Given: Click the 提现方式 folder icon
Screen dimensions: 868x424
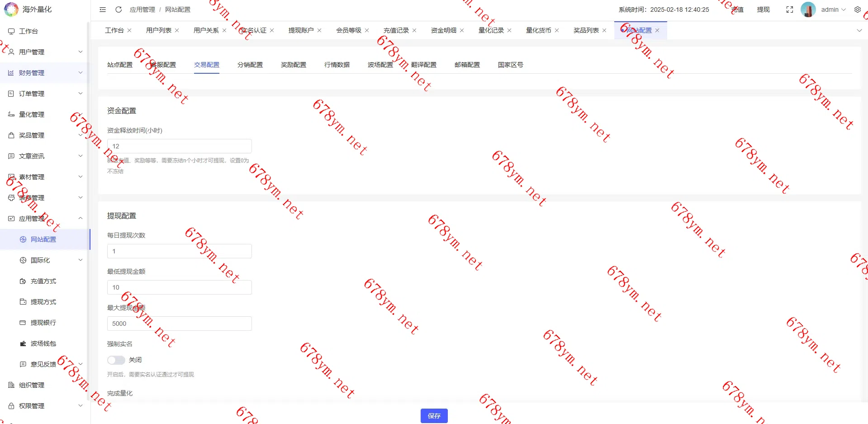Looking at the screenshot, I should coord(23,302).
